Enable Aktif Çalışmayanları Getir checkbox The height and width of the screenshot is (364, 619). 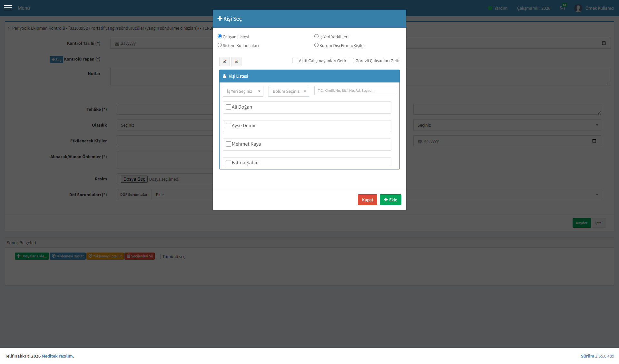295,61
